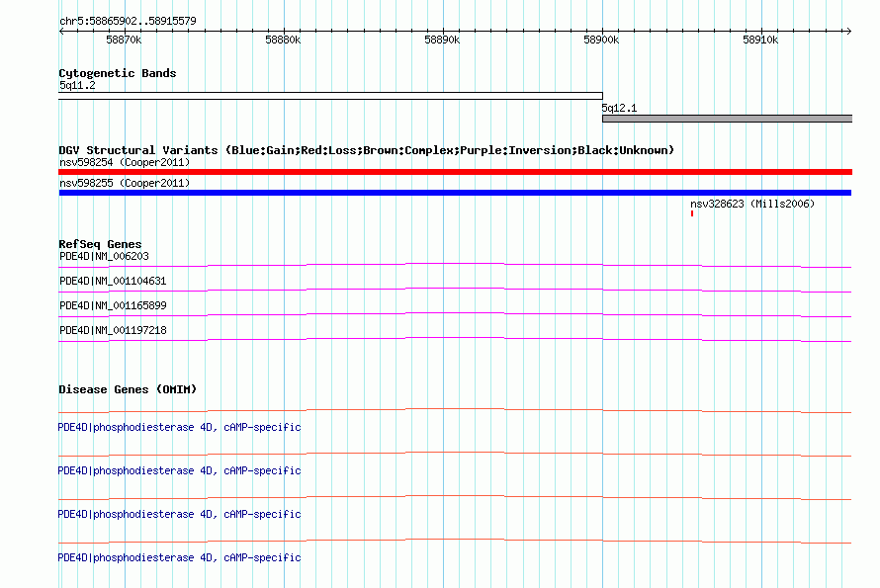Select the red nsv598254 loss bar
The width and height of the screenshot is (880, 588).
pyautogui.click(x=455, y=172)
